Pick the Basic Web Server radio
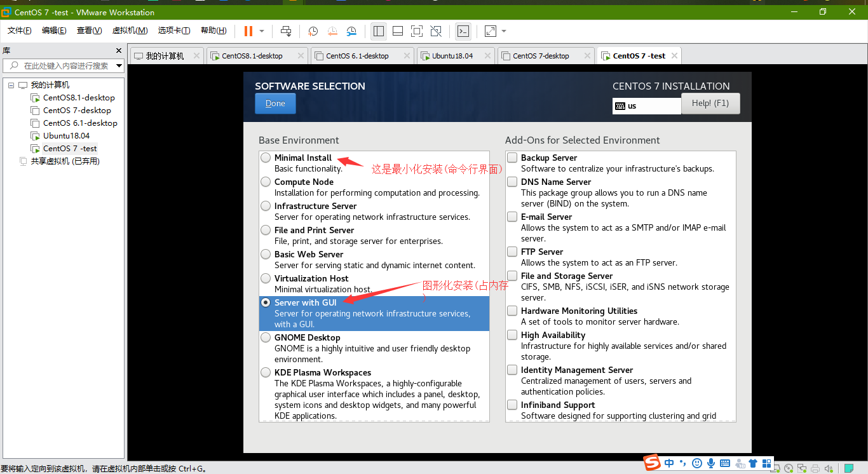The height and width of the screenshot is (474, 868). pos(266,254)
